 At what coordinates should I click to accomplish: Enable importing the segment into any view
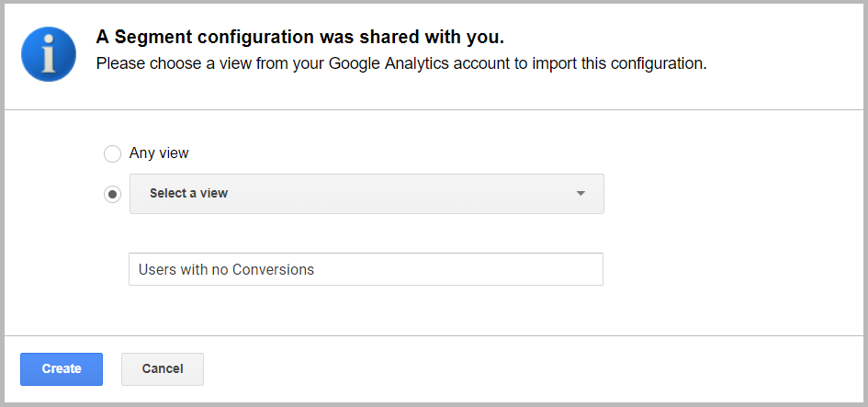click(112, 154)
